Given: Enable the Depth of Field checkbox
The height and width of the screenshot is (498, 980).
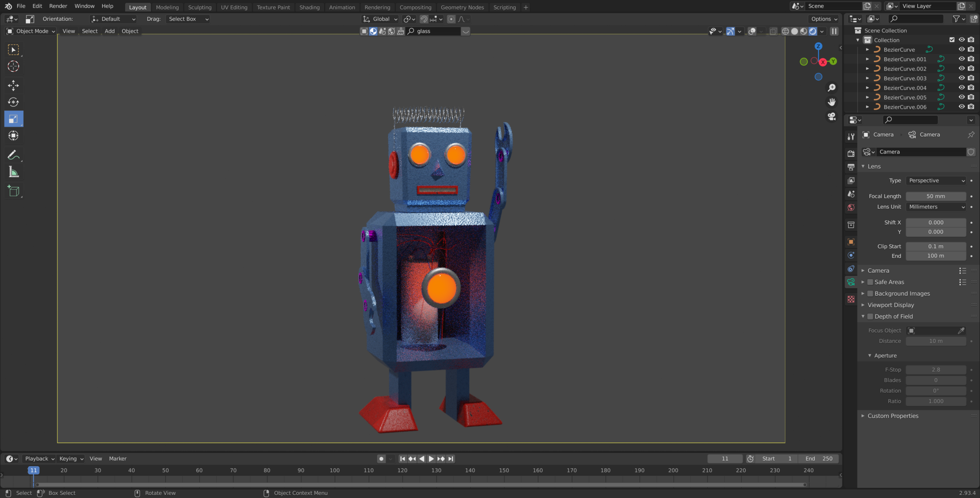Looking at the screenshot, I should click(870, 316).
